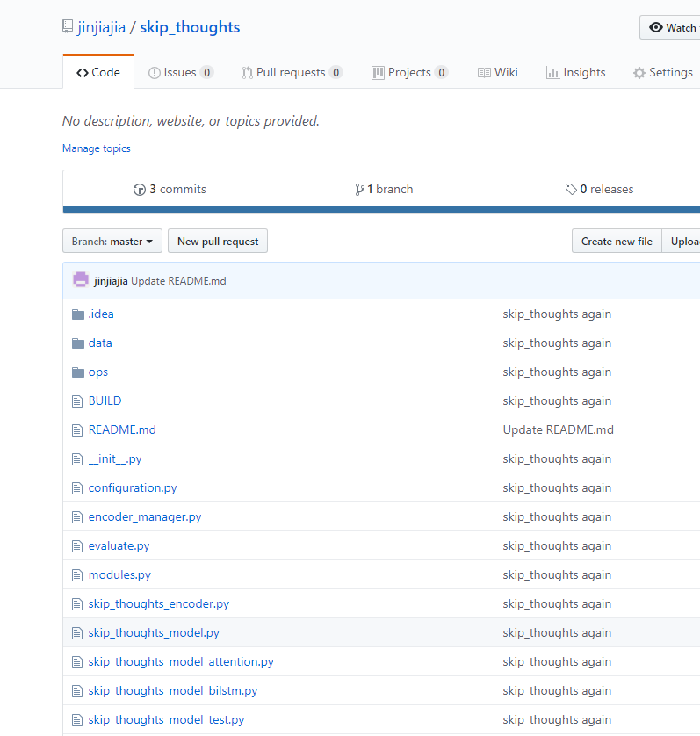Open the jinjiajia owner link in header

tap(101, 27)
